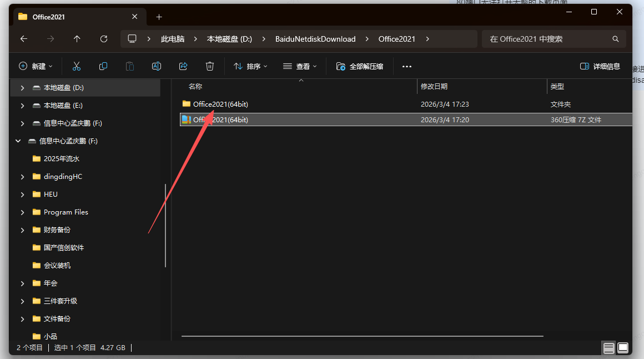Click the Rename icon in toolbar
The height and width of the screenshot is (359, 644).
click(x=157, y=66)
